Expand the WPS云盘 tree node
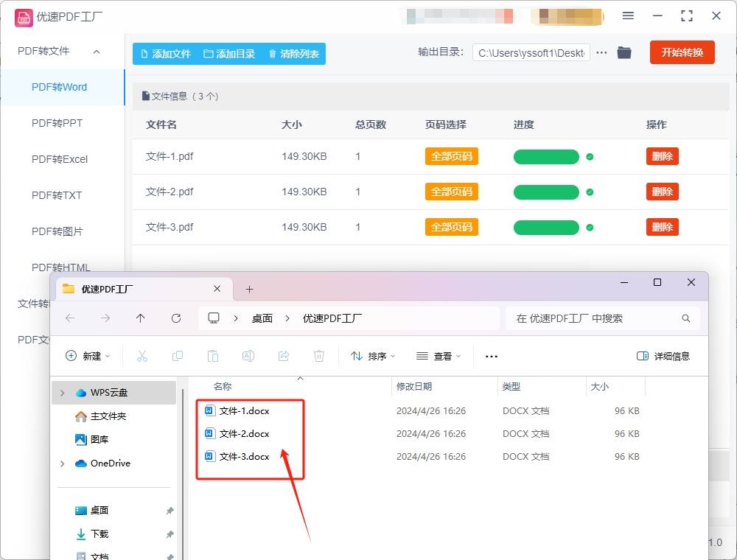 tap(62, 393)
